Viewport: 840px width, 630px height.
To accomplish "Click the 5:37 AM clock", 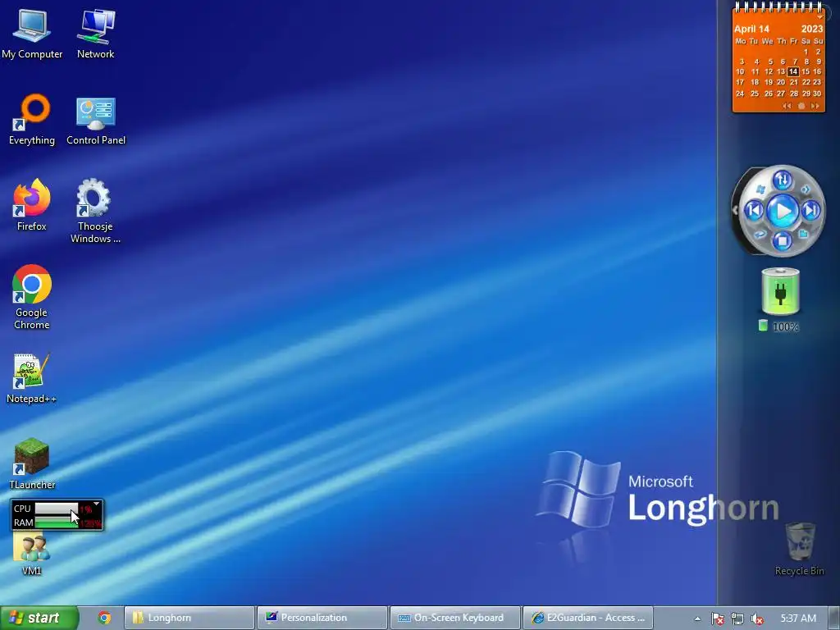I will coord(798,619).
